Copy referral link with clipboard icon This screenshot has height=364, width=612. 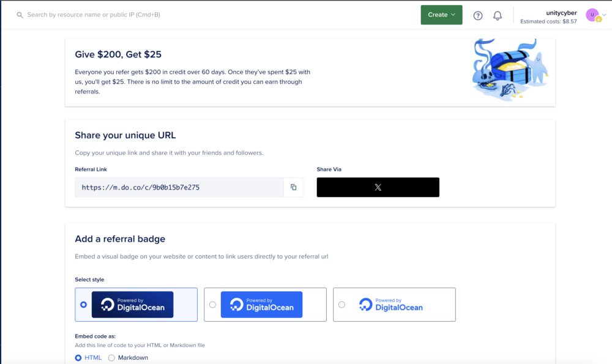[293, 187]
